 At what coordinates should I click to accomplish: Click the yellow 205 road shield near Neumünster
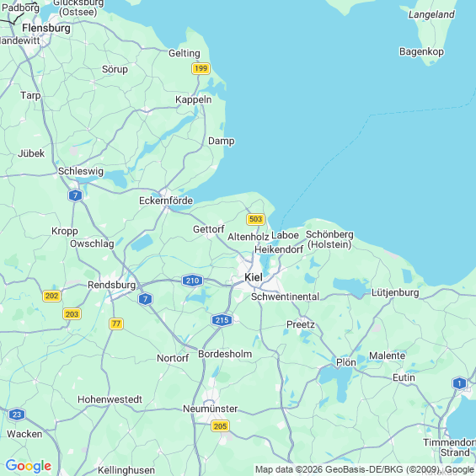tap(220, 426)
